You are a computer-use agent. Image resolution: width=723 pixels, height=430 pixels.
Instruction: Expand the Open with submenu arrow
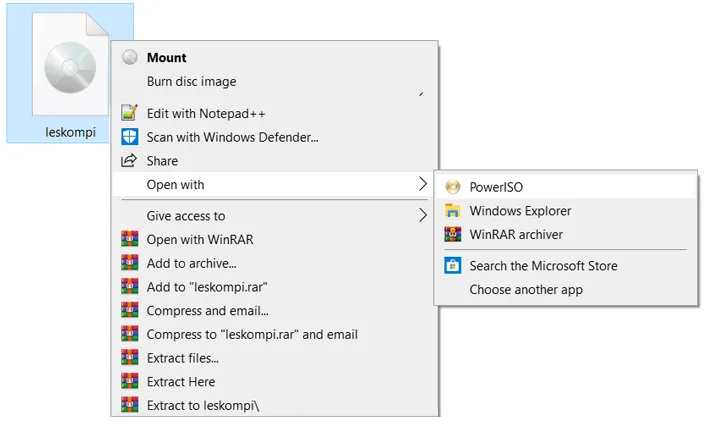click(423, 184)
